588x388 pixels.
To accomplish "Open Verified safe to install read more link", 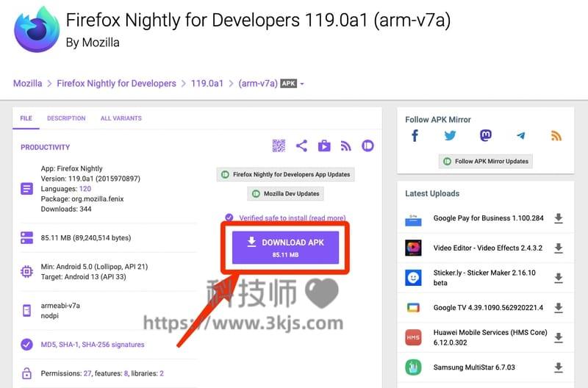I will click(293, 218).
